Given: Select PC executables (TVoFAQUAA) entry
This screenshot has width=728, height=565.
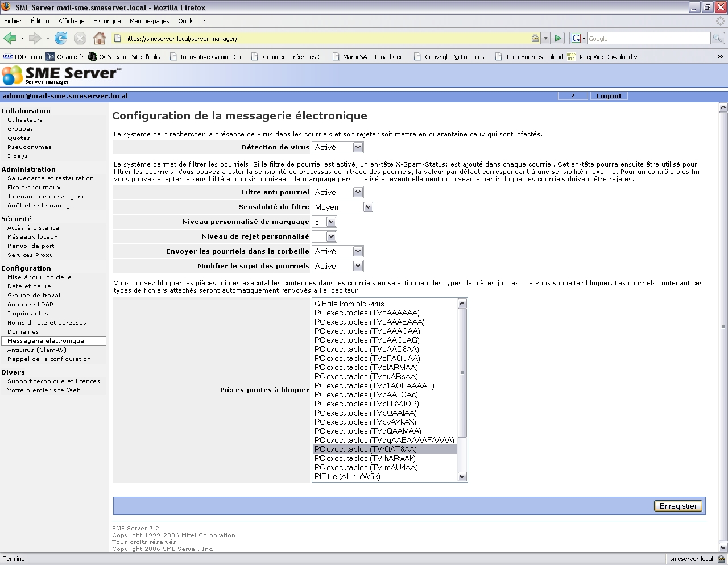Looking at the screenshot, I should (x=385, y=358).
